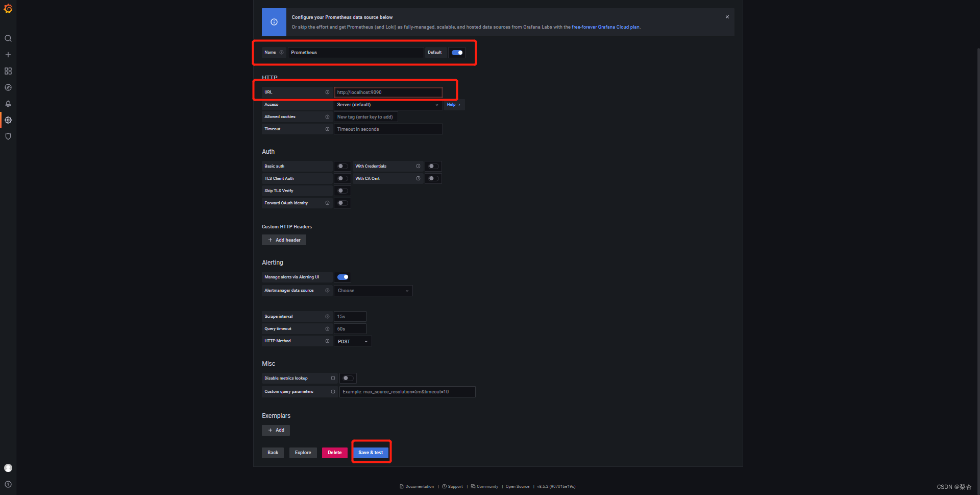Open the free-forever Grafana Cloud plan link
Image resolution: width=980 pixels, height=495 pixels.
coord(605,27)
